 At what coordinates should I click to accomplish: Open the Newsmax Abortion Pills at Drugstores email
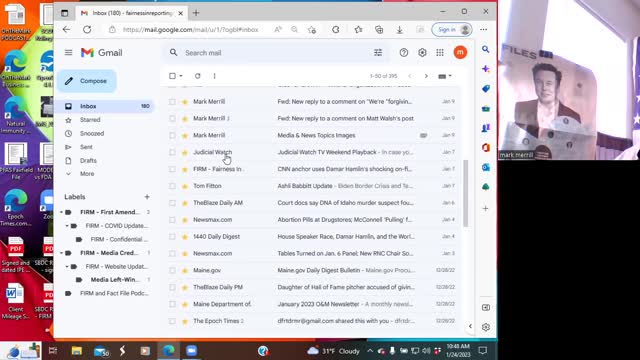click(312, 220)
